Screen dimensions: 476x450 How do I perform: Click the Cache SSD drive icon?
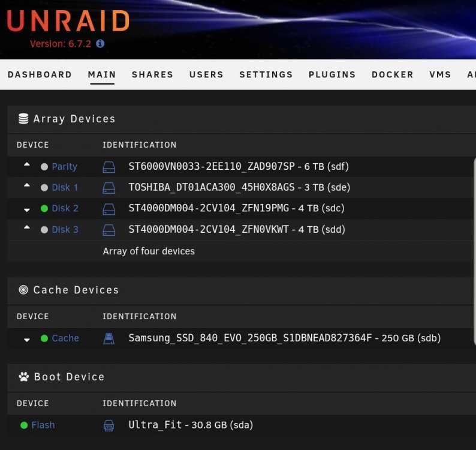[x=109, y=338]
